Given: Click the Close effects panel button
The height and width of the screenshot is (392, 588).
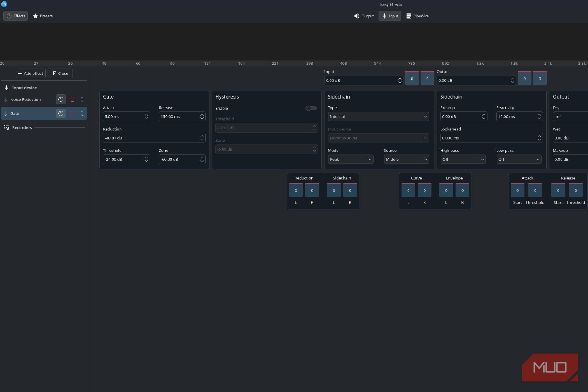Looking at the screenshot, I should point(60,73).
